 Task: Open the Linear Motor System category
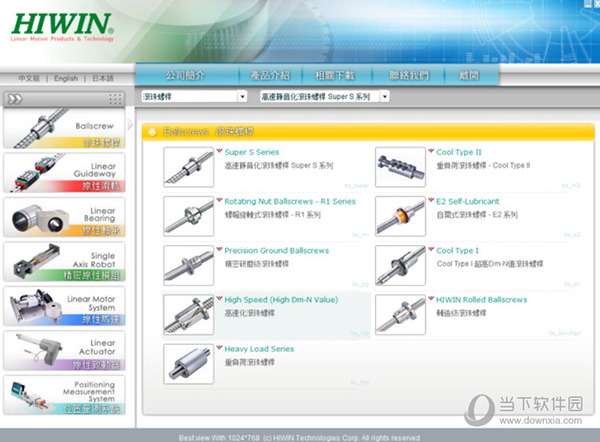pos(64,306)
